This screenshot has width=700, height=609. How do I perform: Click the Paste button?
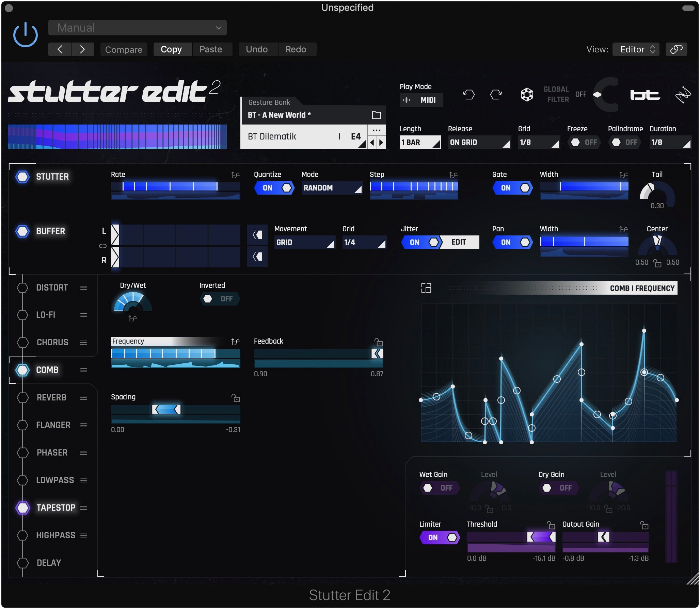coord(212,49)
